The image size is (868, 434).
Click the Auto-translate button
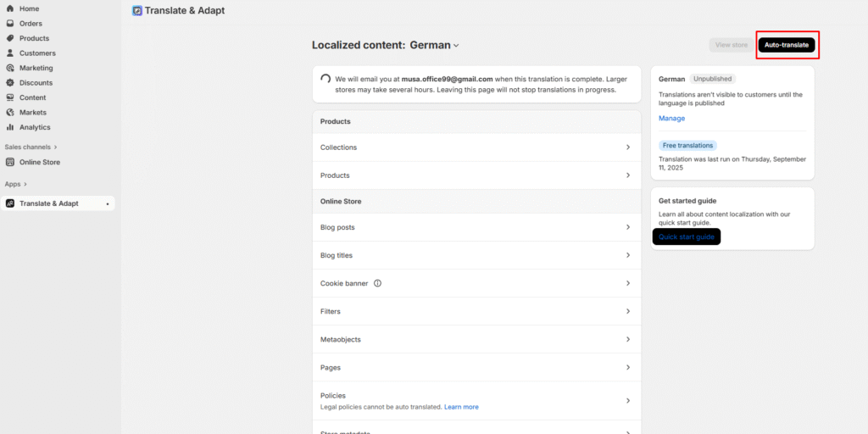pos(786,46)
